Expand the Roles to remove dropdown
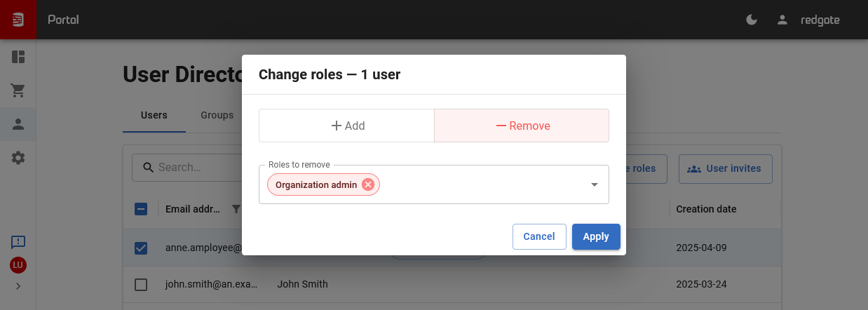 pyautogui.click(x=594, y=184)
